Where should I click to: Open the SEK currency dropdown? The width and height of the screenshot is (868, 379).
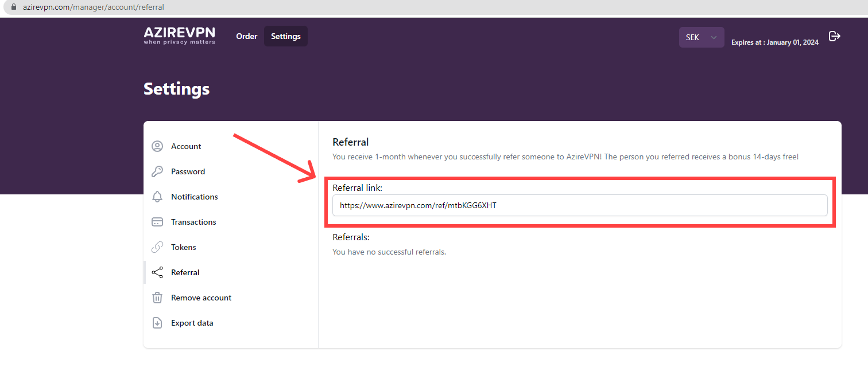coord(702,37)
